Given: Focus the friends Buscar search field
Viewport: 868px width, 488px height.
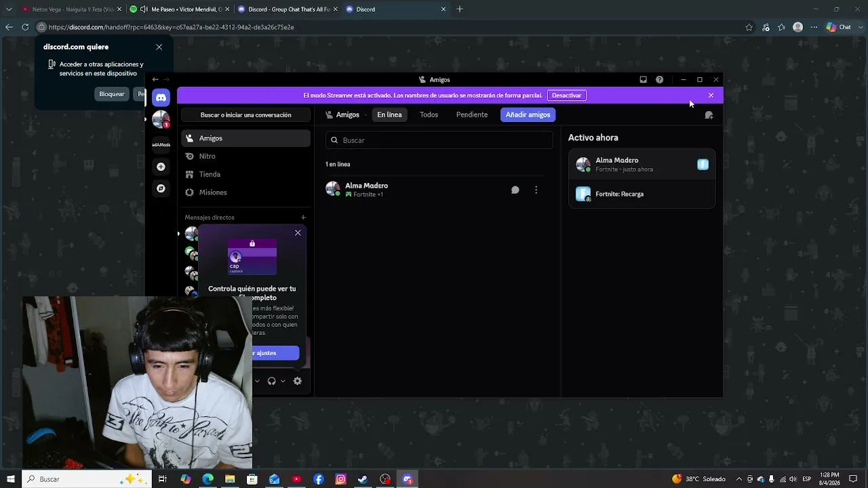Looking at the screenshot, I should tap(439, 140).
